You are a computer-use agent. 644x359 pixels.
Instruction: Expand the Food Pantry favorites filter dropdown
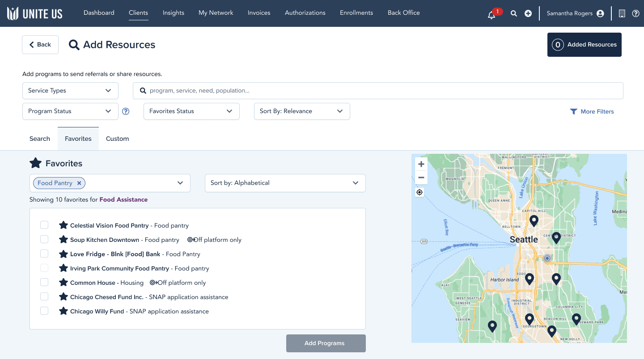pyautogui.click(x=180, y=183)
